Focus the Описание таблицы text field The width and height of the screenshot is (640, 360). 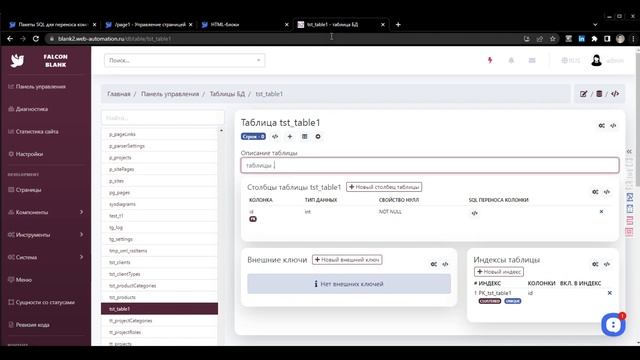tap(430, 165)
